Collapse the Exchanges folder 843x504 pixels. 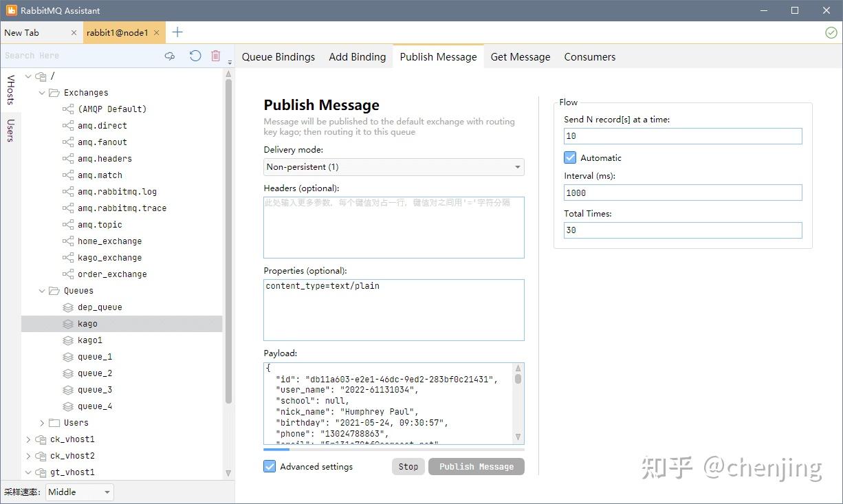pos(42,93)
